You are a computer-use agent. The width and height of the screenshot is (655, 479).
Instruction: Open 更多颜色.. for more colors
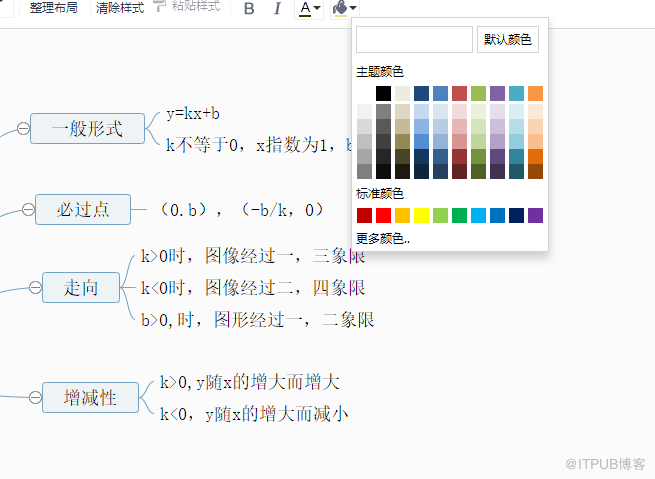(383, 239)
